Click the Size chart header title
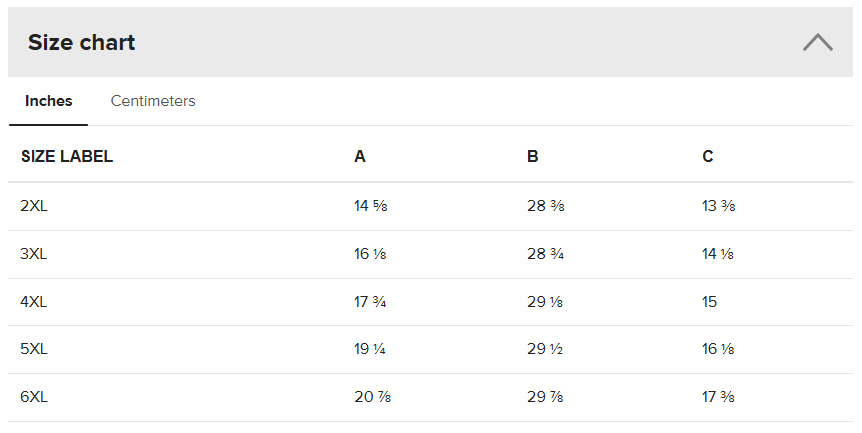 (81, 42)
